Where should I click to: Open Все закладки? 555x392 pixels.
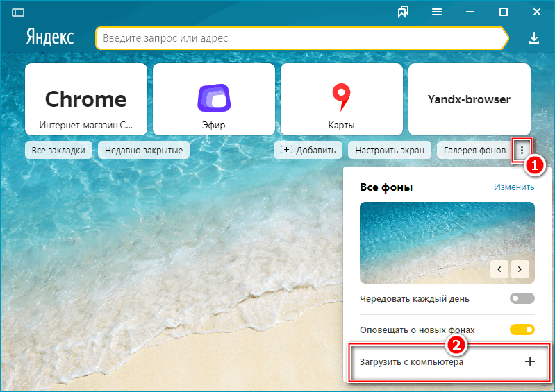click(58, 150)
